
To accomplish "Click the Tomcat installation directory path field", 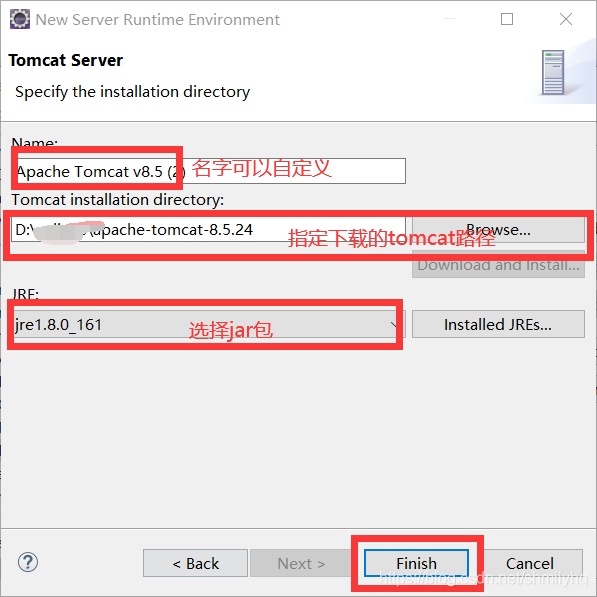I will point(208,230).
